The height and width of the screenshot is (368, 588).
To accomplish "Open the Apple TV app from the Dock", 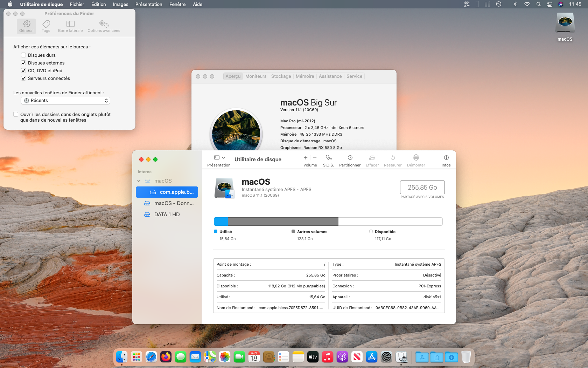I will (x=313, y=357).
